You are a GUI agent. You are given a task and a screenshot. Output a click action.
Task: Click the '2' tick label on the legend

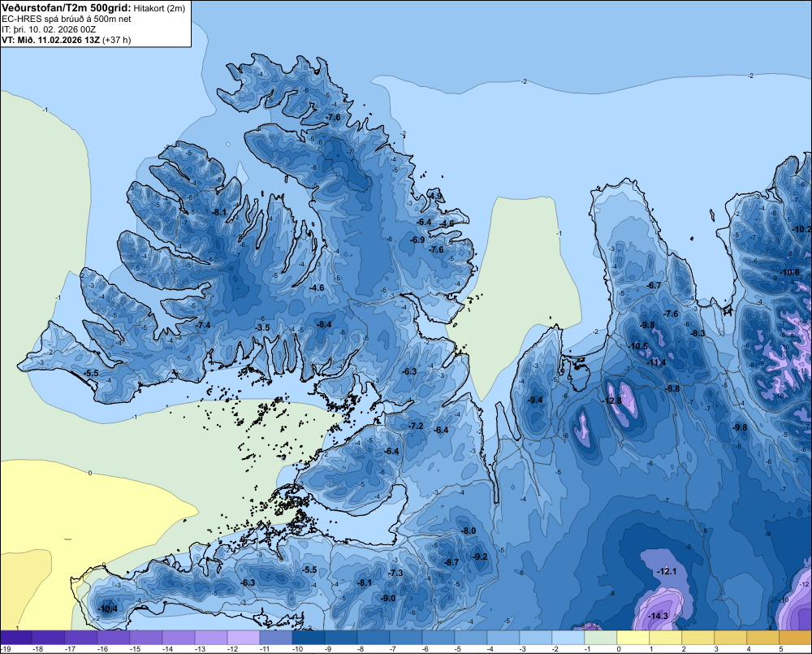click(x=684, y=649)
